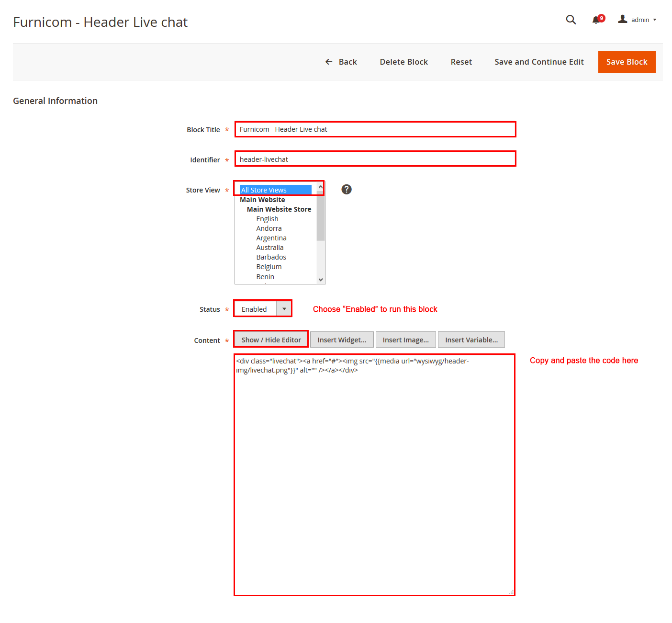Click the Store View list scrollbar thumb

click(x=321, y=215)
